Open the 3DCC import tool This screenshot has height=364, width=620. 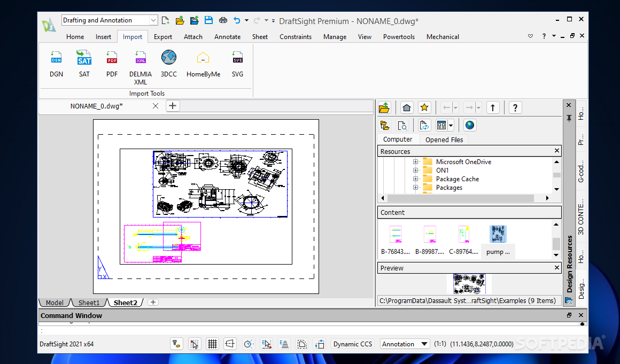169,64
